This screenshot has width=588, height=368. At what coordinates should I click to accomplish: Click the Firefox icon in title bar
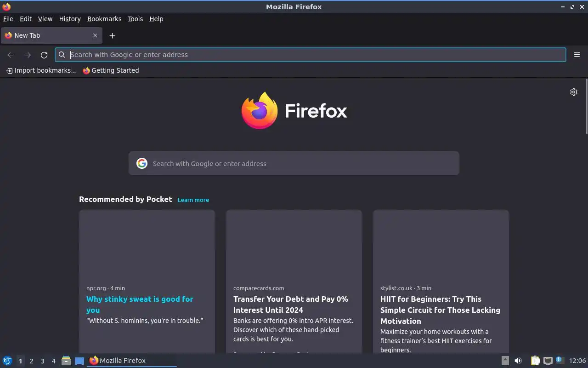tap(6, 6)
